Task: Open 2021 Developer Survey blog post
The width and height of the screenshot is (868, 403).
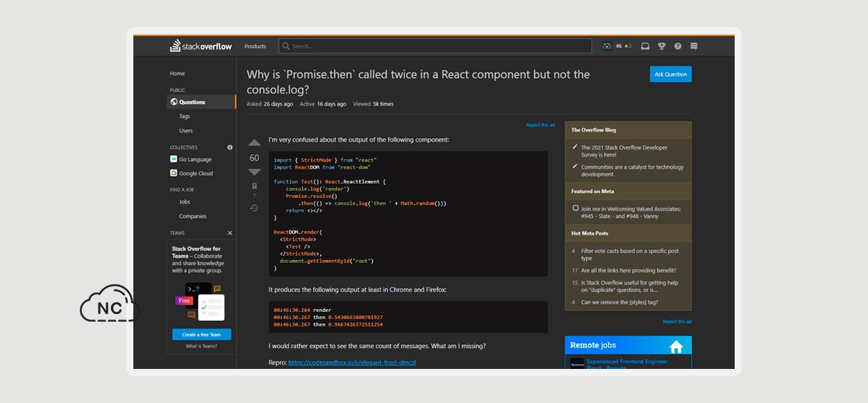Action: (x=624, y=151)
